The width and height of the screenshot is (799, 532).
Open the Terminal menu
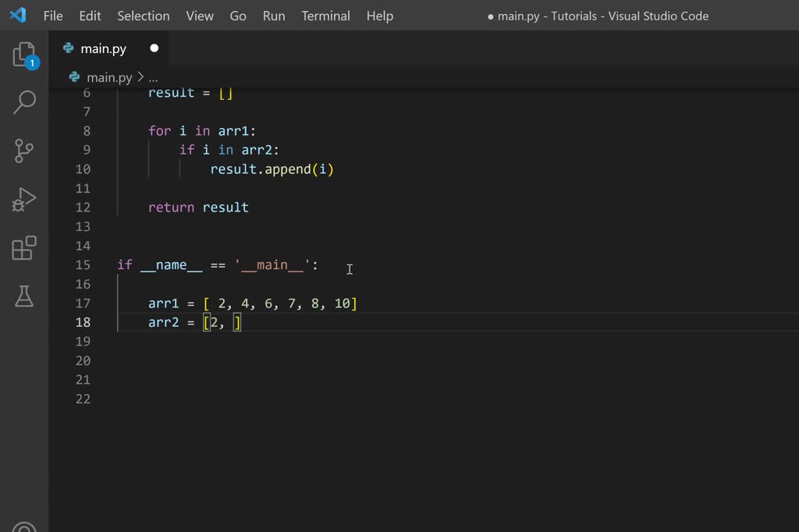coord(325,16)
